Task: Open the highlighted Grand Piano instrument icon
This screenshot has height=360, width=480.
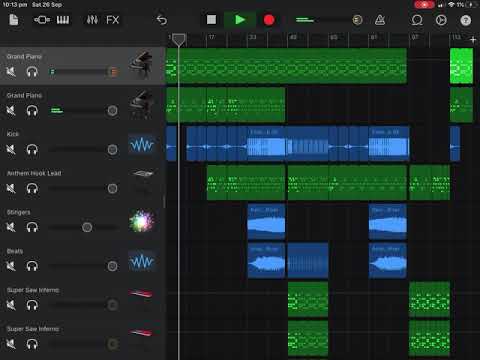Action: click(x=141, y=65)
